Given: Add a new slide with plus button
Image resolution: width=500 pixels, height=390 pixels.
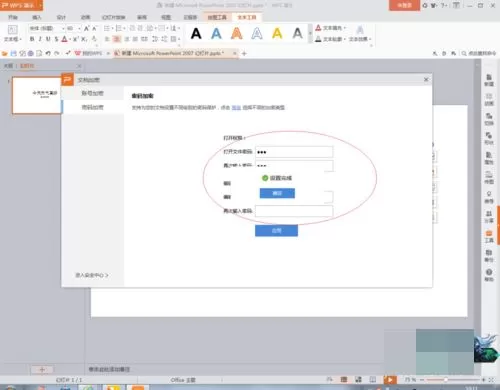Looking at the screenshot, I should coord(42,370).
